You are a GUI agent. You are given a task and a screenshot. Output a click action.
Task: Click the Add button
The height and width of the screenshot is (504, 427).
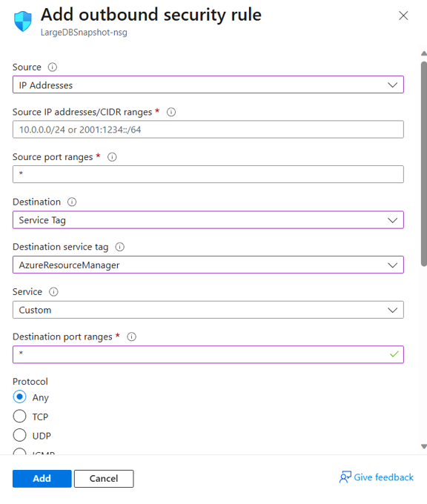(x=42, y=479)
